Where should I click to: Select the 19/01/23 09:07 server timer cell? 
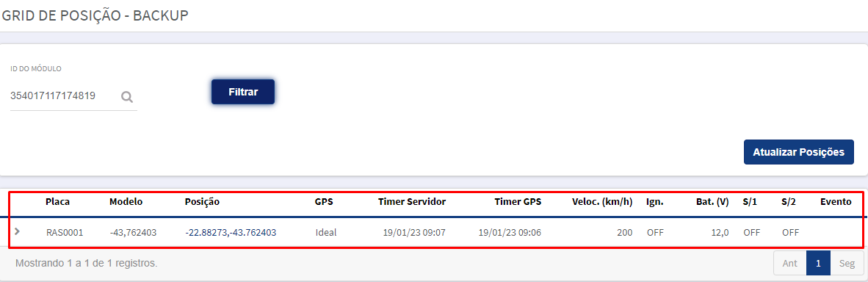(414, 232)
